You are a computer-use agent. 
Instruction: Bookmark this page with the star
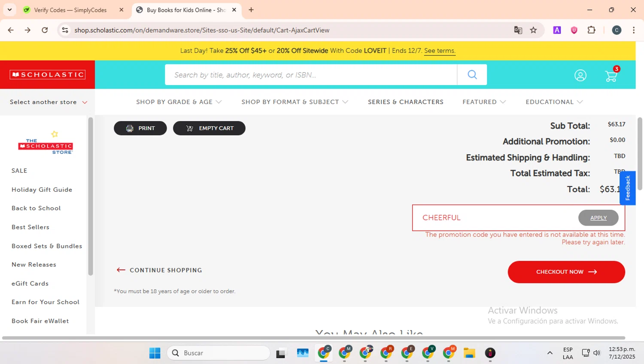533,30
